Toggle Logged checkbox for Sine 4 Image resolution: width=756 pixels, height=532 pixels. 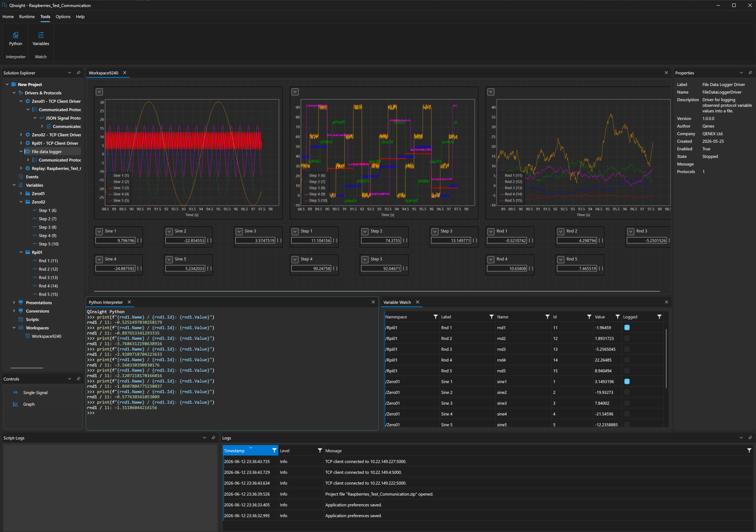[627, 414]
